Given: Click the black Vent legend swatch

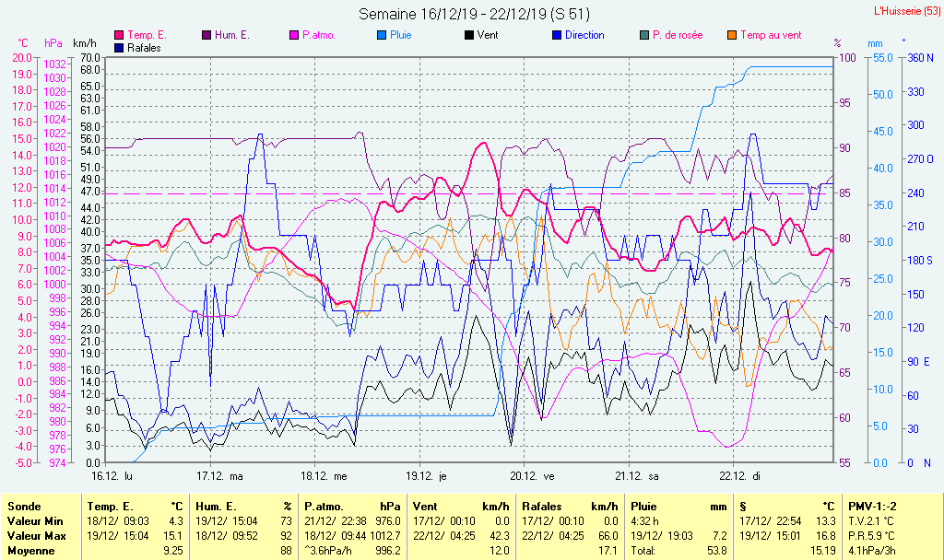Looking at the screenshot, I should [x=469, y=36].
